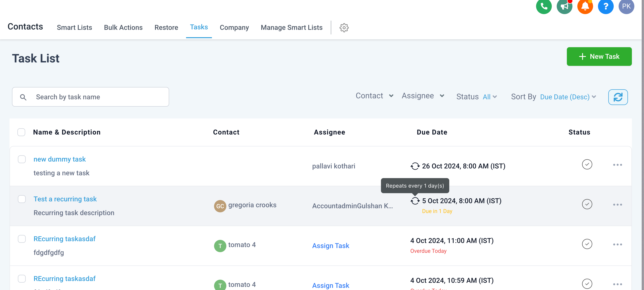The image size is (644, 290).
Task: Select the Tasks tab
Action: pyautogui.click(x=199, y=27)
